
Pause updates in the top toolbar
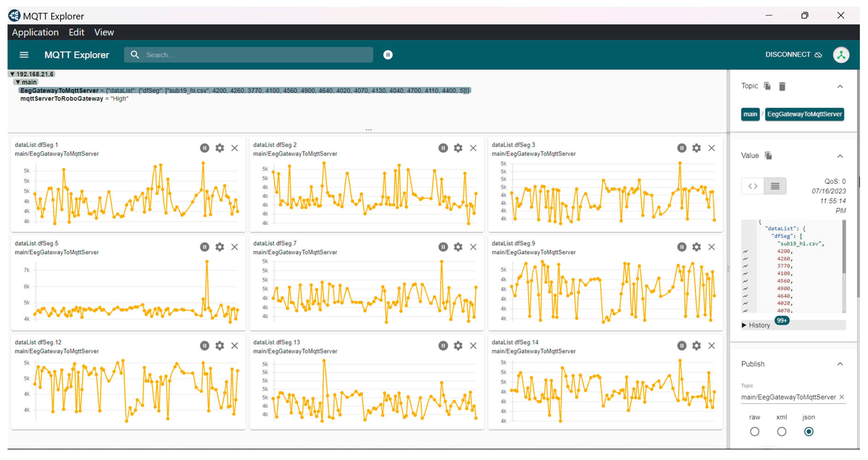click(388, 55)
